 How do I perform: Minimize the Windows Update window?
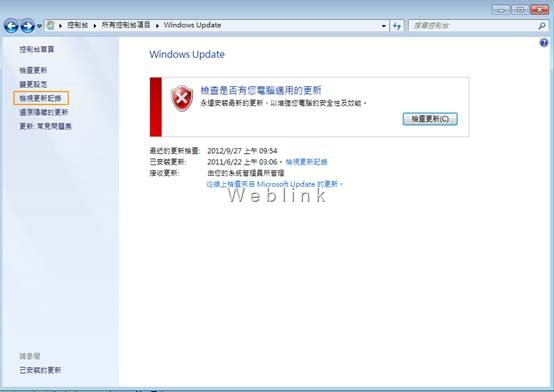(x=501, y=10)
